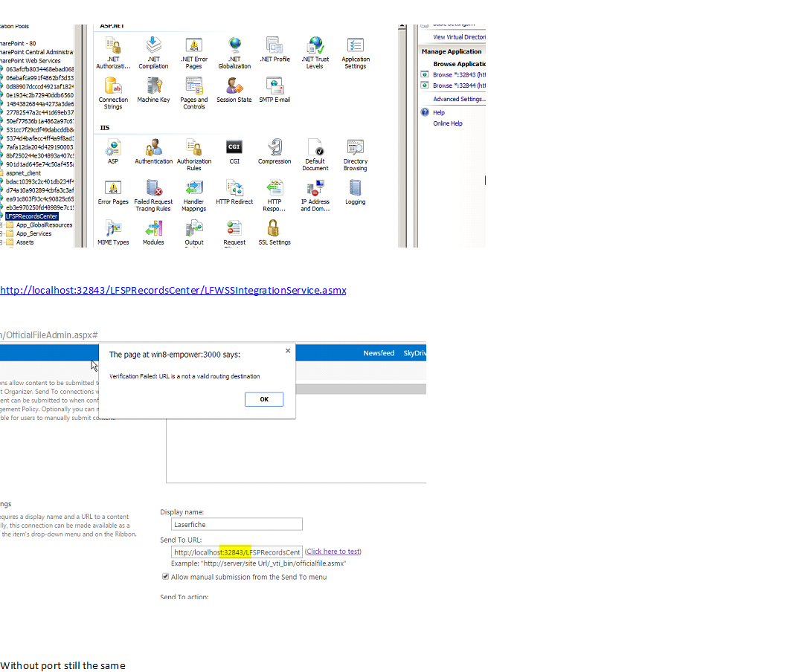Open Modules feature

point(153,233)
